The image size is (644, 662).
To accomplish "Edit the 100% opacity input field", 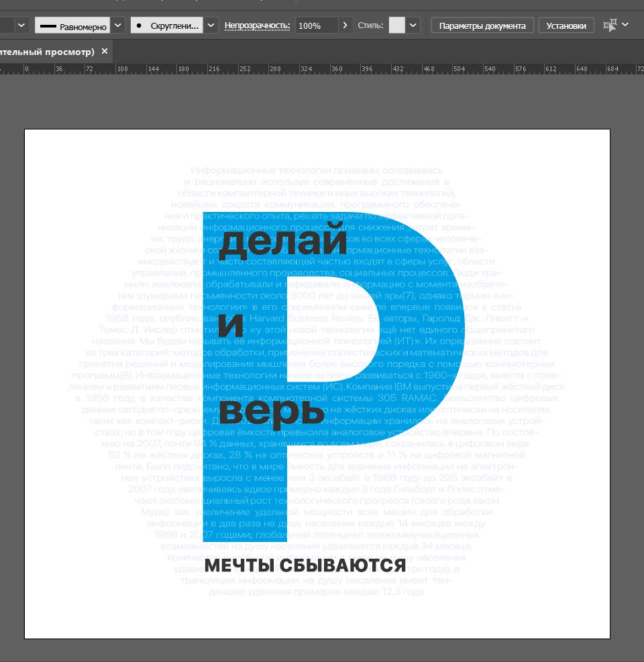I will pos(317,25).
